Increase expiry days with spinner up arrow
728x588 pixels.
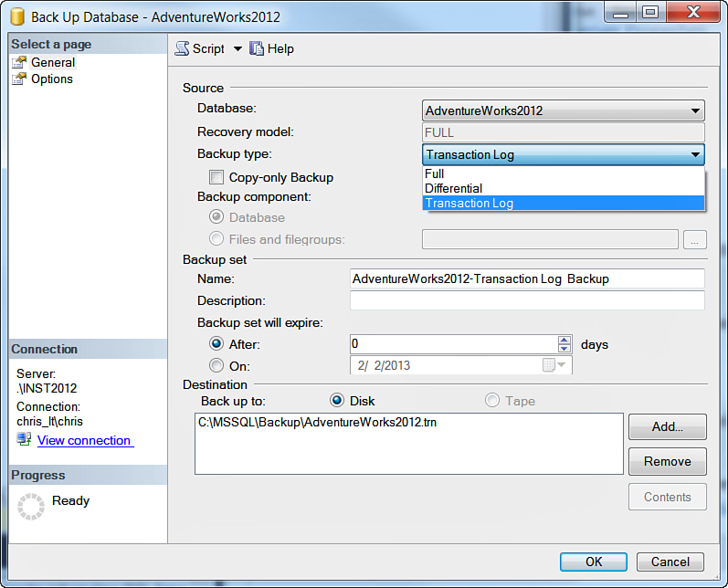(x=564, y=340)
